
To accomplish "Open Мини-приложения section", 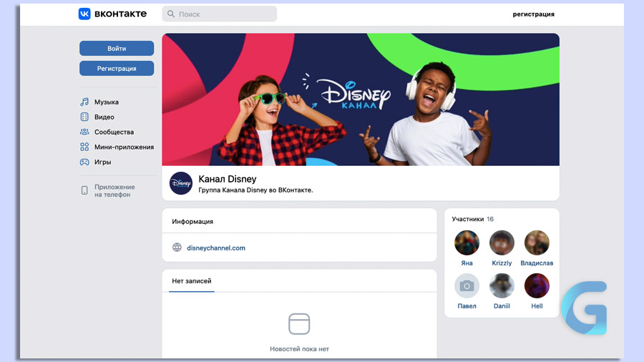I will pyautogui.click(x=124, y=147).
